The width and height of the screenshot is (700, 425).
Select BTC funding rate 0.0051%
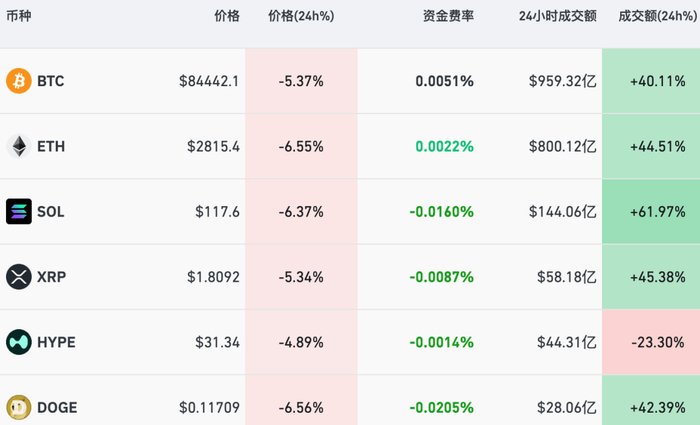(445, 81)
